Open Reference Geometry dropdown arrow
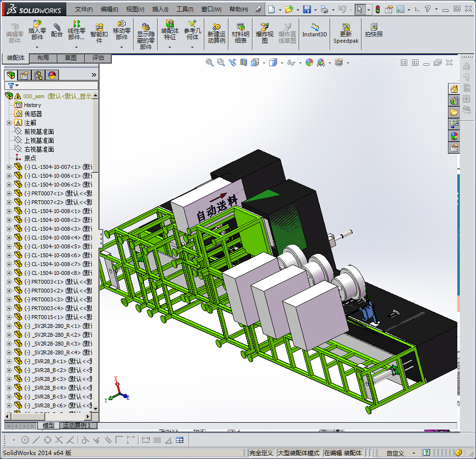Viewport: 476px width, 459px height. coord(193,47)
